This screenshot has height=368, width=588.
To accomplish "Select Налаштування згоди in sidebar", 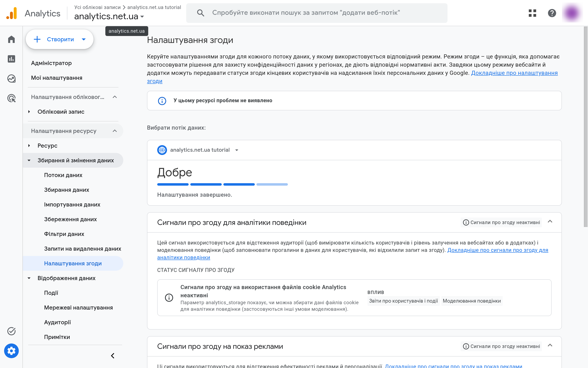I will coord(73,263).
